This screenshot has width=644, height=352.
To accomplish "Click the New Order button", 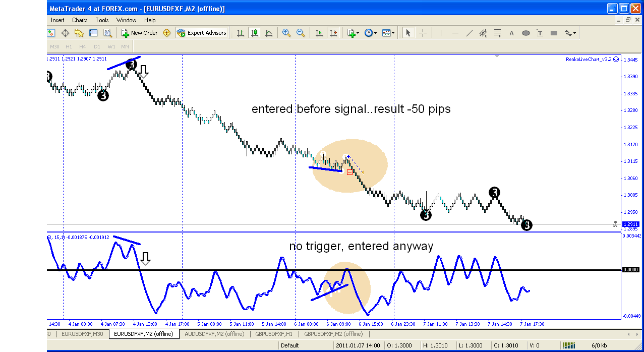I will pos(140,33).
